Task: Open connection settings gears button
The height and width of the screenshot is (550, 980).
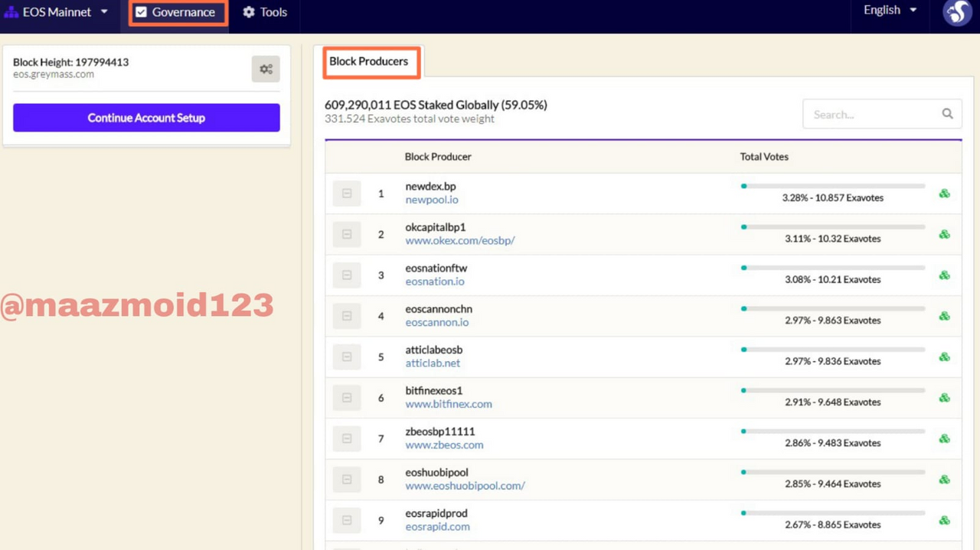Action: (266, 69)
